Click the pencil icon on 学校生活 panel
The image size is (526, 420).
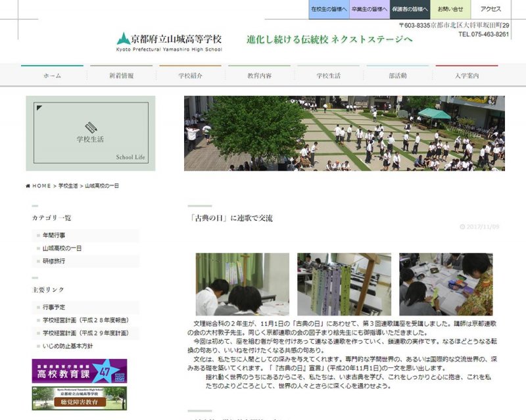coord(91,127)
